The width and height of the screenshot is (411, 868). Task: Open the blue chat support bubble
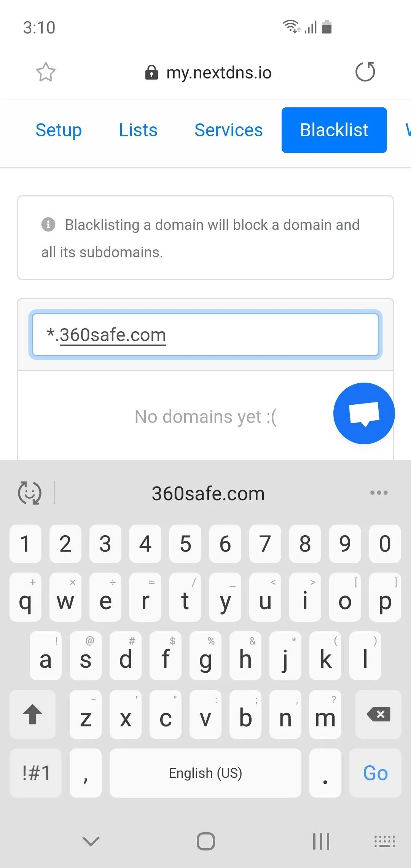(364, 413)
